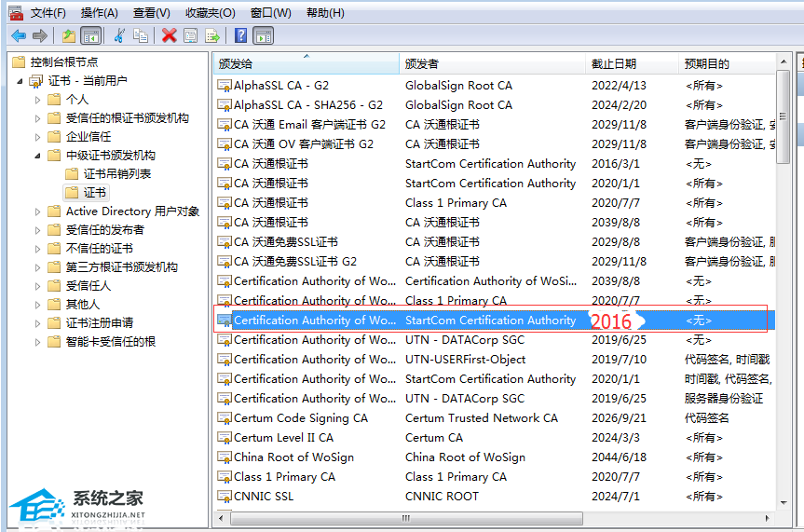Open Help with the question mark icon
804x532 pixels.
click(240, 36)
